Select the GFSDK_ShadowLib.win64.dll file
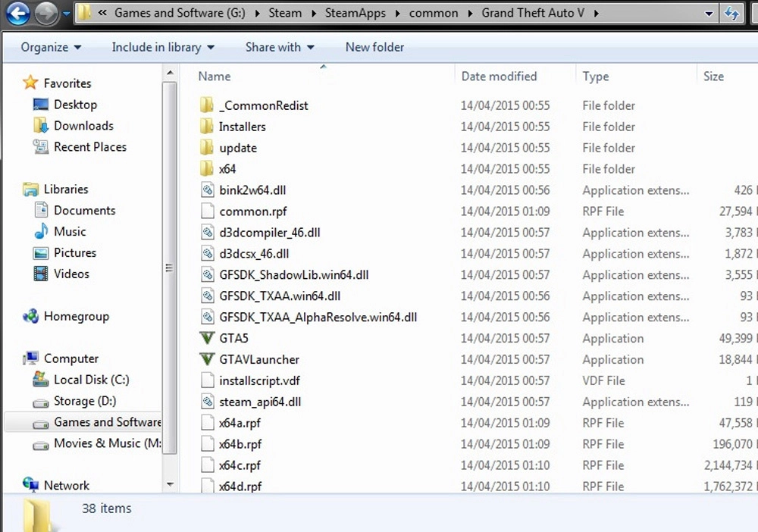The width and height of the screenshot is (758, 532). (x=294, y=275)
